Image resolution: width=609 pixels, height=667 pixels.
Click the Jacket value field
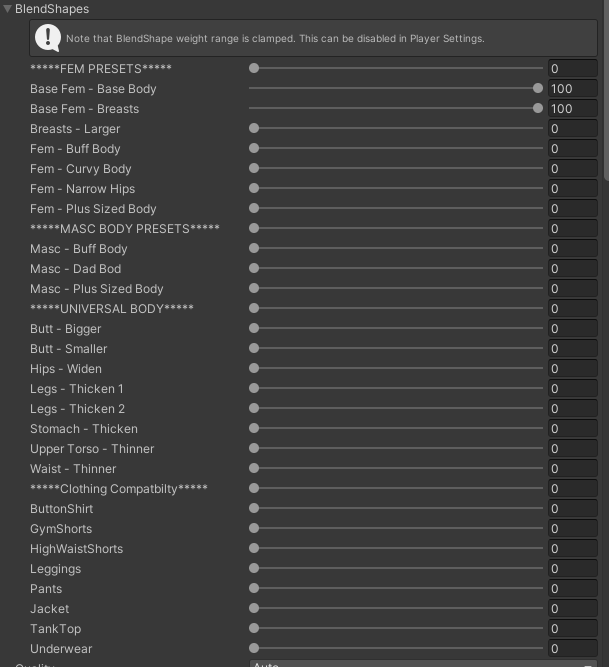point(572,609)
